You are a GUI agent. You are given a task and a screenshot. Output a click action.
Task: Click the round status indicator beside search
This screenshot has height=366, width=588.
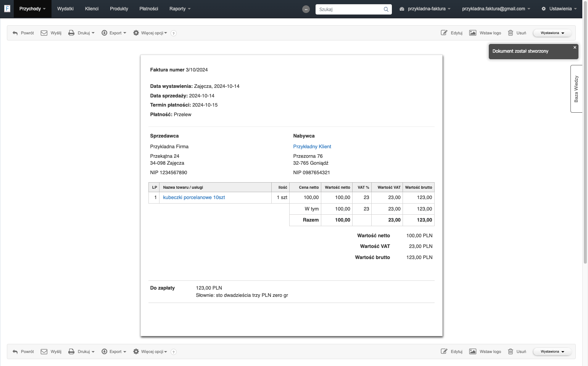coord(306,9)
